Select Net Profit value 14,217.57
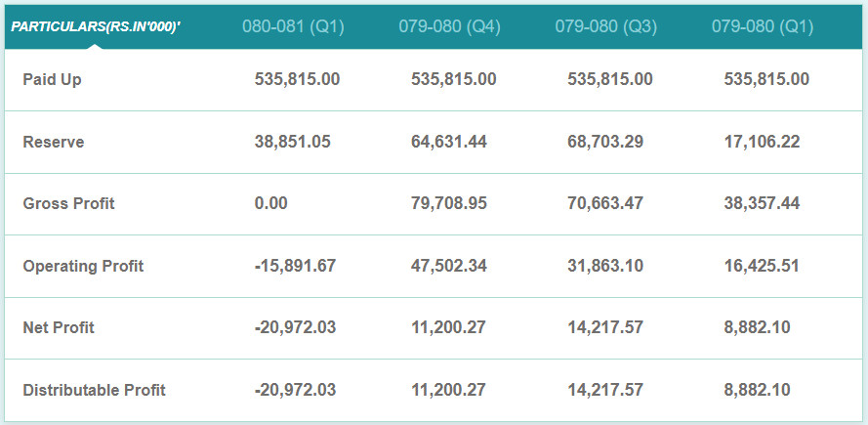868x425 pixels. pos(605,327)
